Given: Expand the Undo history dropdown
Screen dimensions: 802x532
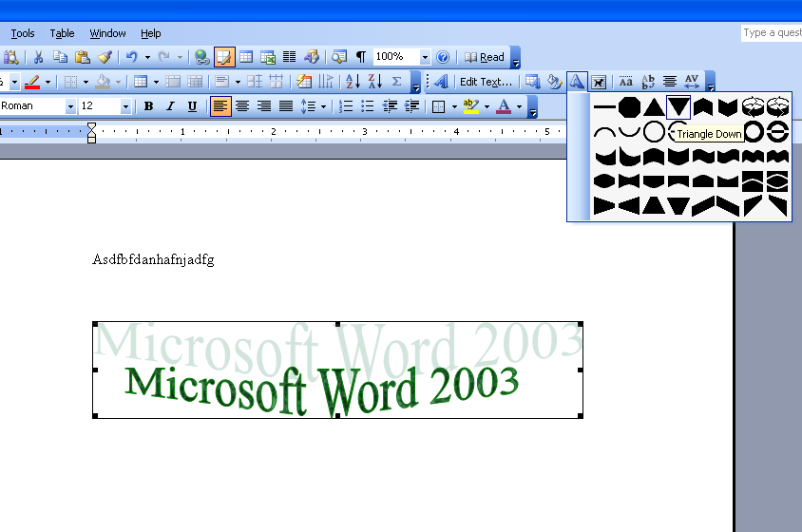Looking at the screenshot, I should (147, 57).
